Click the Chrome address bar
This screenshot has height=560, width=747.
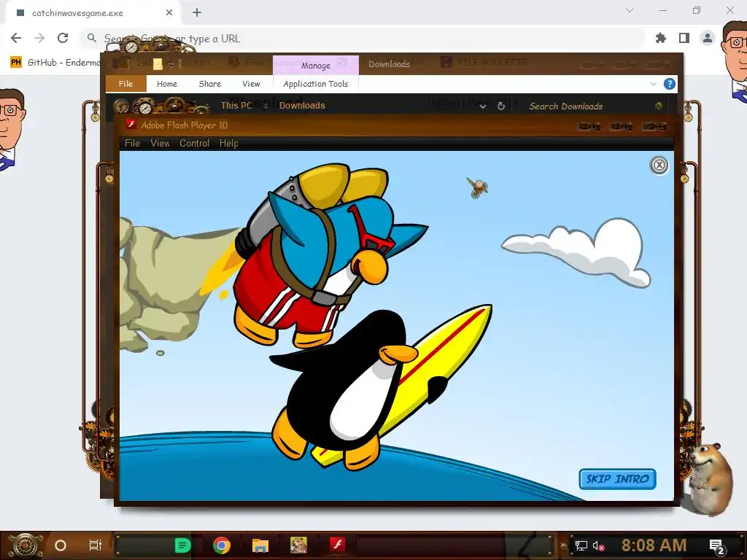click(362, 39)
